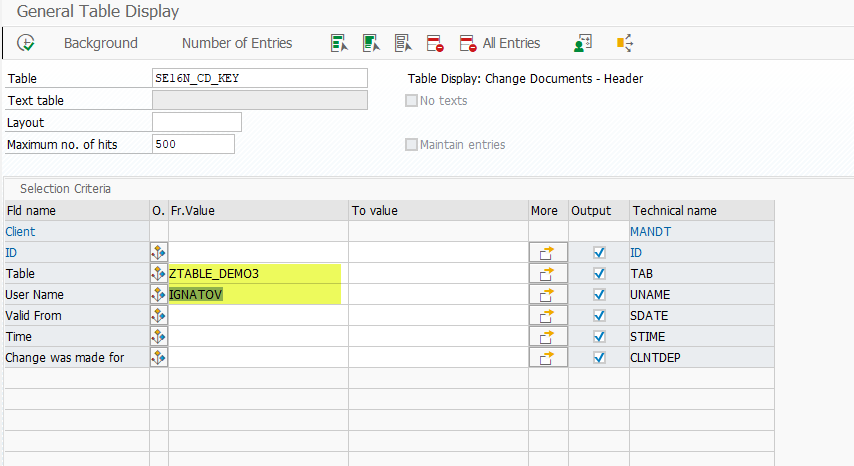
Task: Click From value ZTABLE_DEMO3
Action: [258, 273]
